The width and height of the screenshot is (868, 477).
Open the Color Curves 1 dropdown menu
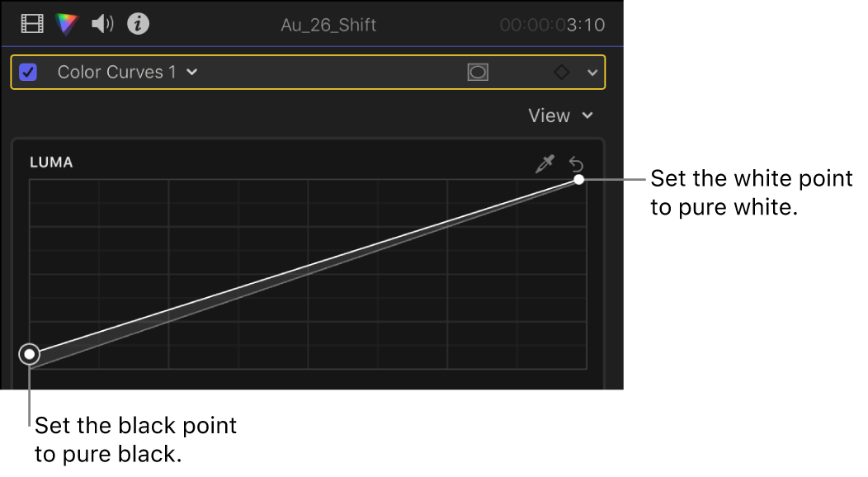(x=191, y=72)
